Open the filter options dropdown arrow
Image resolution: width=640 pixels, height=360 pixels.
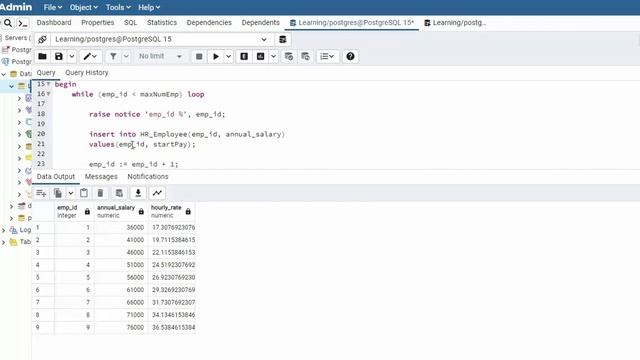pos(126,56)
